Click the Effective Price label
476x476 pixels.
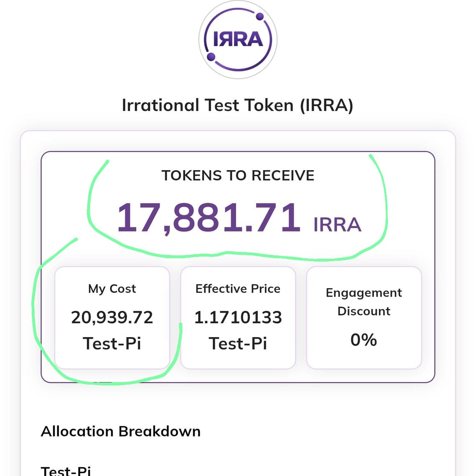click(238, 289)
